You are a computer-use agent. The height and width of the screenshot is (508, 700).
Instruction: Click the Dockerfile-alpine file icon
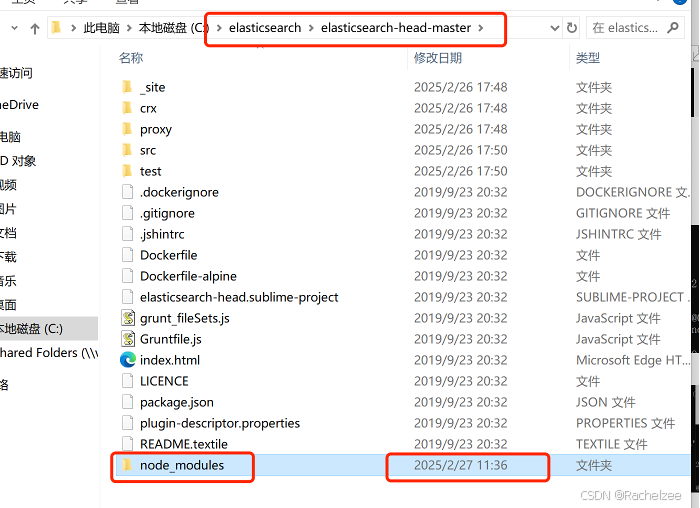[128, 275]
